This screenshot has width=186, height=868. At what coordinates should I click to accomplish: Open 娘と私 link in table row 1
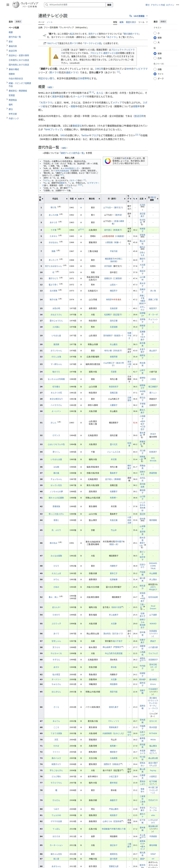coord(53,208)
